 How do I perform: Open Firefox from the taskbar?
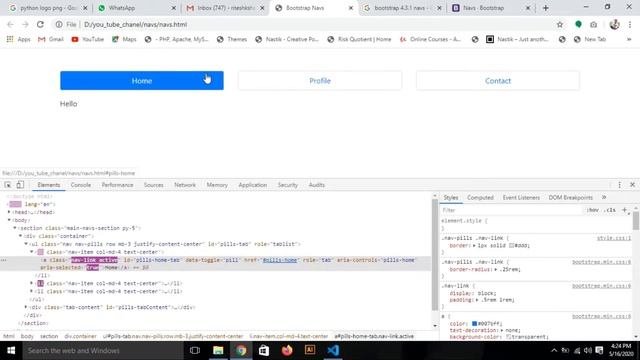[x=287, y=351]
